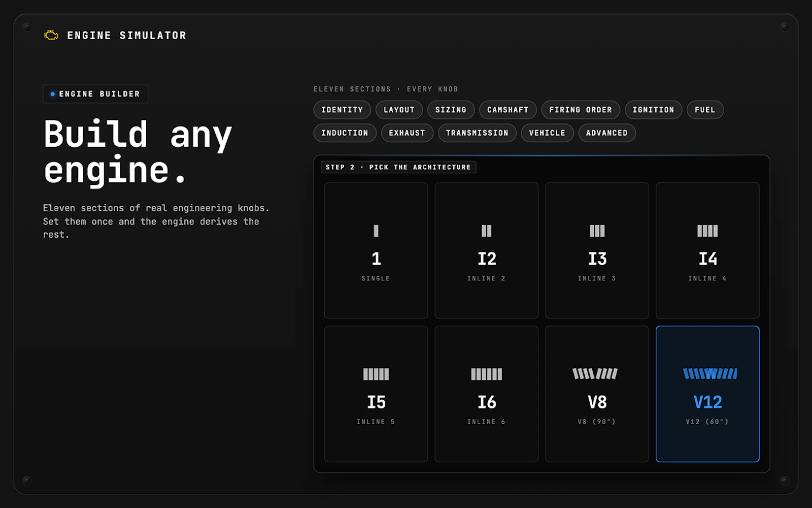The image size is (812, 508).
Task: Click the 'Eleven Sections · Every Knob' caption
Action: [x=386, y=89]
